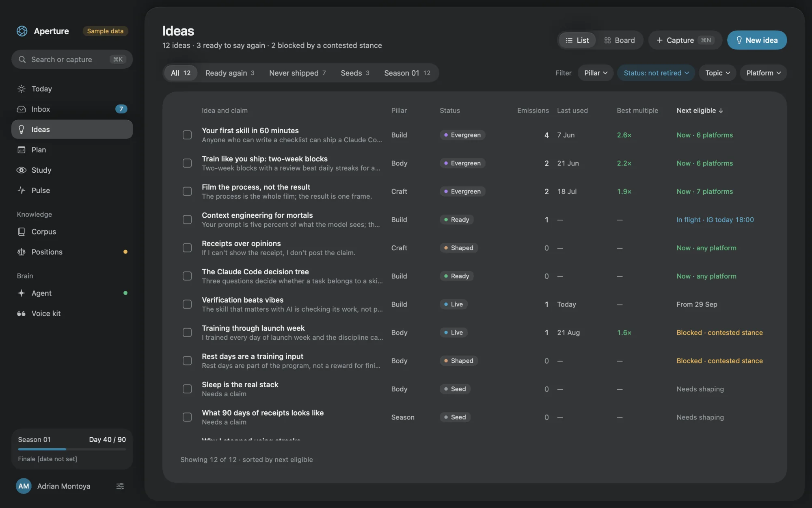The image size is (812, 508).
Task: Expand the Platform filter dropdown
Action: [763, 73]
